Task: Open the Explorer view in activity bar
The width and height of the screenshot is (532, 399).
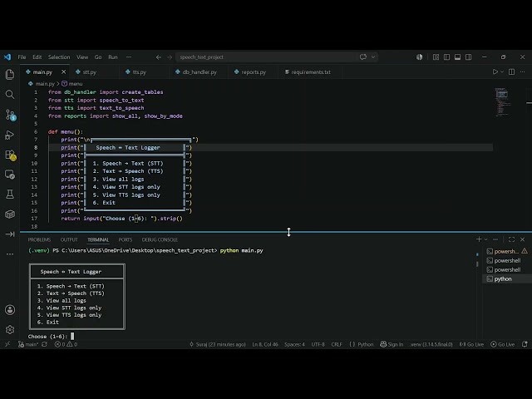Action: (x=10, y=74)
